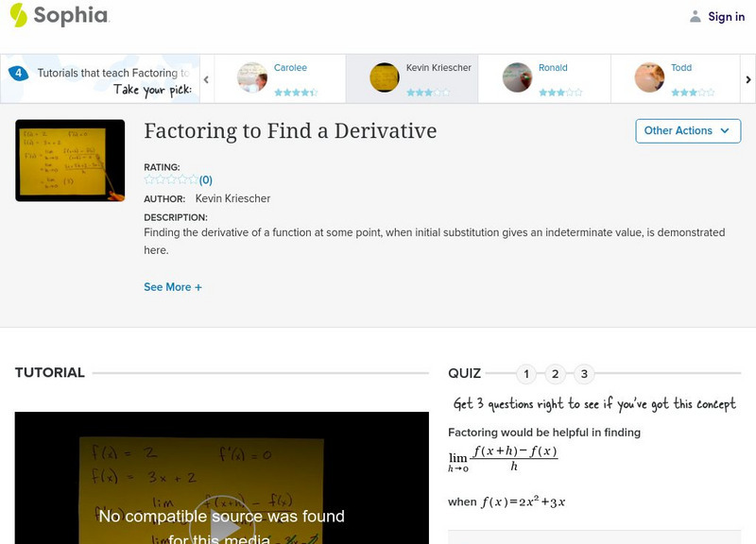Show next tutorials with right carousel arrow
This screenshot has height=544, width=756.
(x=747, y=79)
